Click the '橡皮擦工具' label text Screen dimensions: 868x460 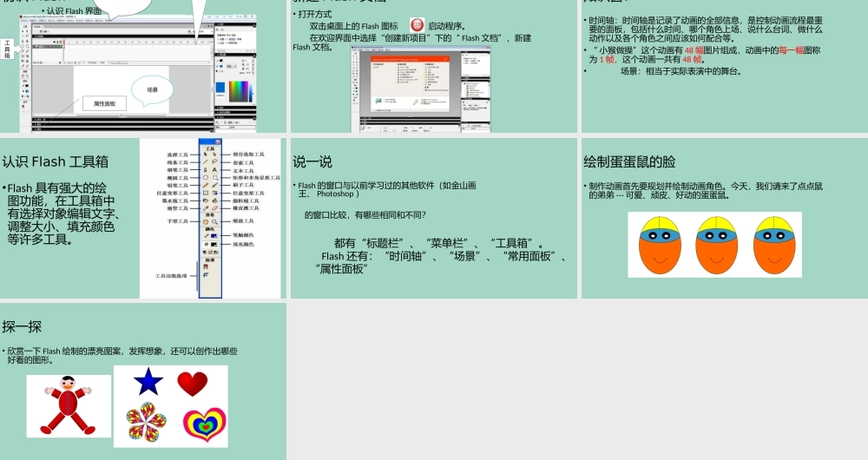point(246,208)
